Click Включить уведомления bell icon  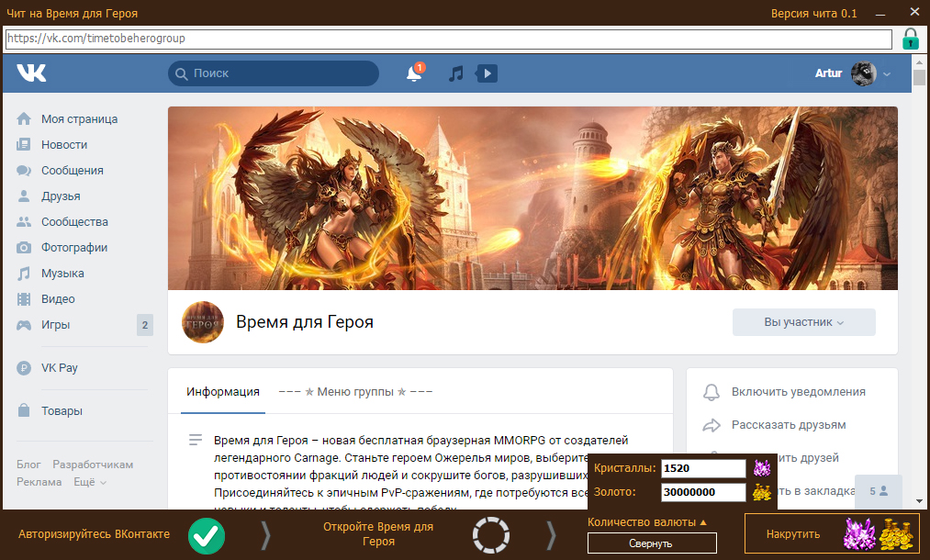click(x=712, y=392)
